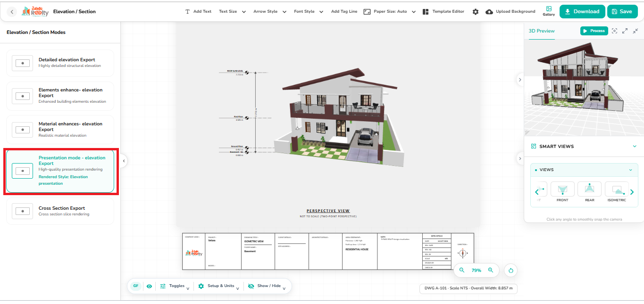Click the shrink preview icon

[x=636, y=31]
